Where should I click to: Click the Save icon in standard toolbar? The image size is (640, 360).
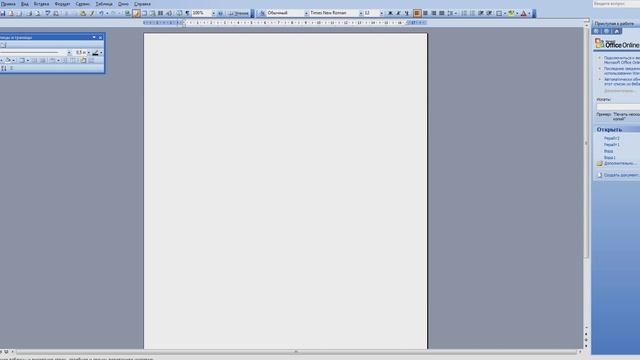coord(2,13)
